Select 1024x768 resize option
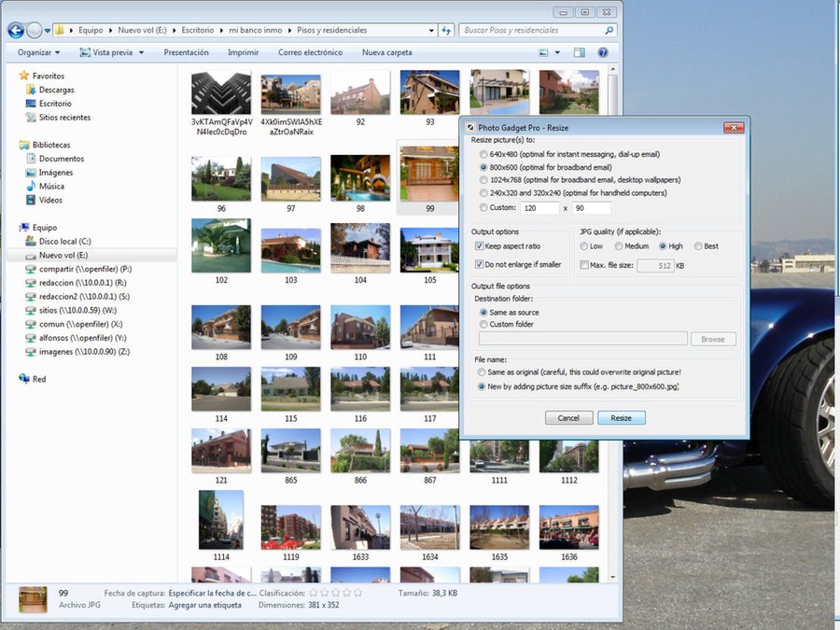Image resolution: width=840 pixels, height=630 pixels. tap(483, 179)
